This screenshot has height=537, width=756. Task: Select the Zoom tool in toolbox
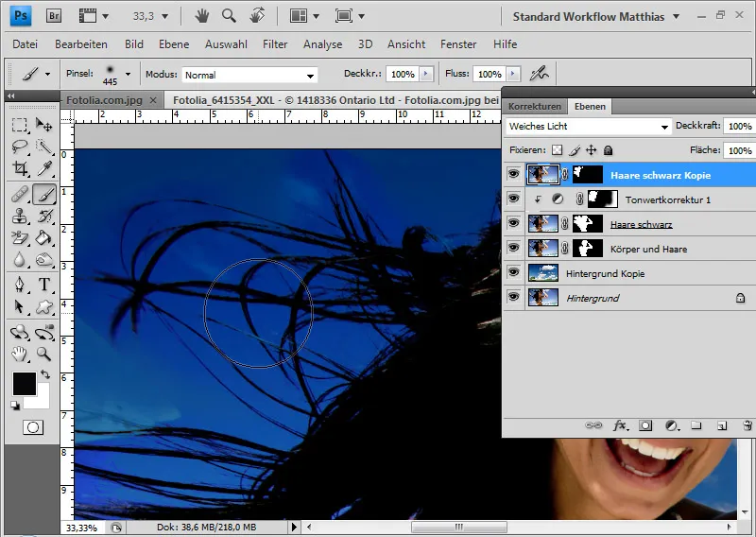click(44, 355)
